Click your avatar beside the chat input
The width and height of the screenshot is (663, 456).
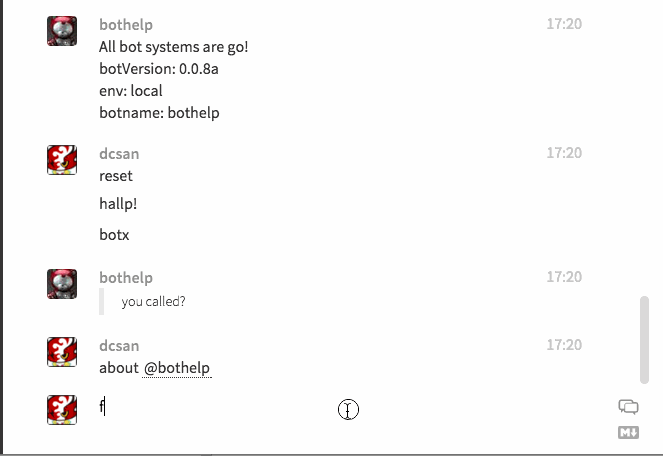[62, 410]
